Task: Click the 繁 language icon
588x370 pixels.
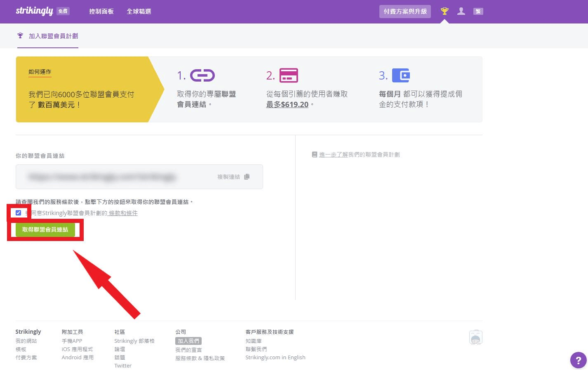Action: click(x=478, y=11)
